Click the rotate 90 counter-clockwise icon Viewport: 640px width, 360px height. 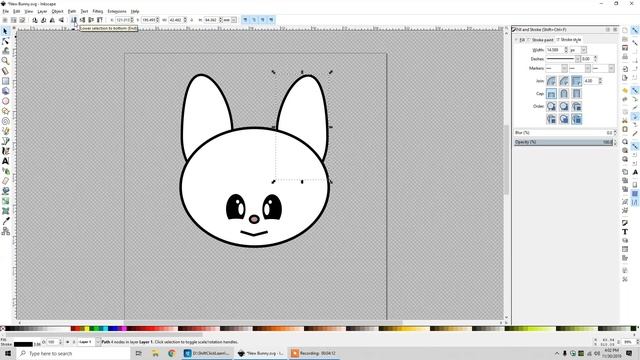point(35,20)
